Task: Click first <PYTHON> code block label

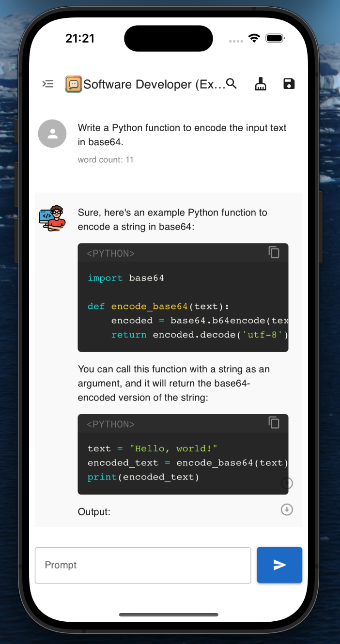Action: pyautogui.click(x=111, y=253)
